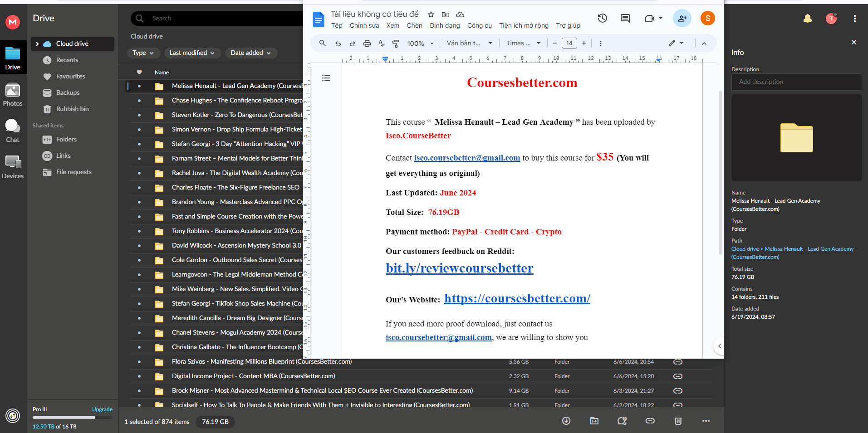The image size is (868, 433).
Task: Open bit.ly/reviewcoursebetter link
Action: tap(460, 268)
